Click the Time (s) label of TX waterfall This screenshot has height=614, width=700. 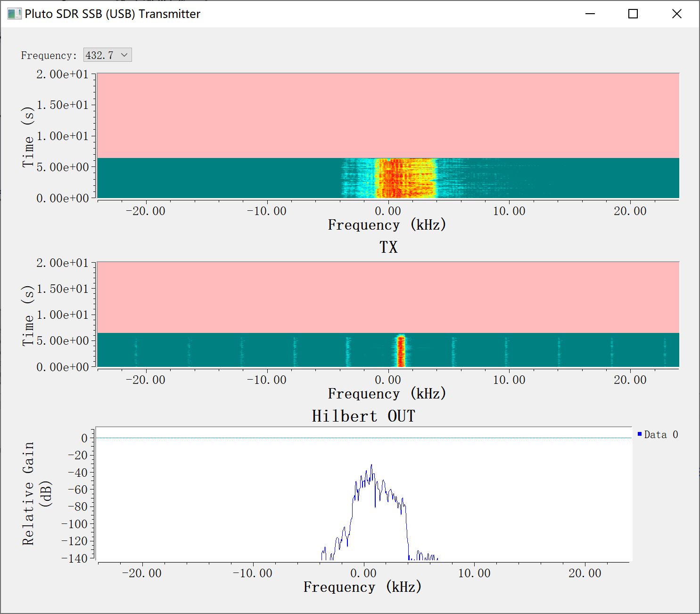point(28,315)
